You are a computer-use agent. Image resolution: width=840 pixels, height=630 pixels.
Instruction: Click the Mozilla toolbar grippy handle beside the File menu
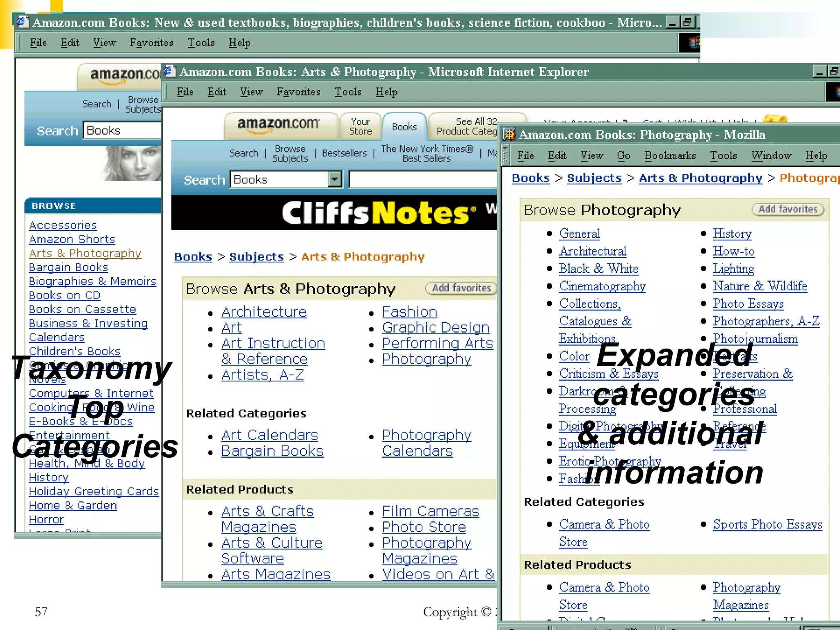click(x=506, y=155)
